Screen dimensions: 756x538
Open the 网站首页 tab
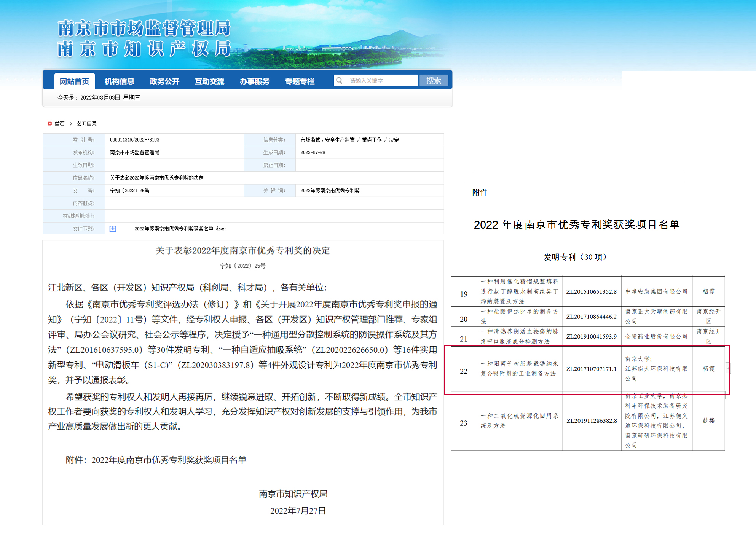pos(74,81)
